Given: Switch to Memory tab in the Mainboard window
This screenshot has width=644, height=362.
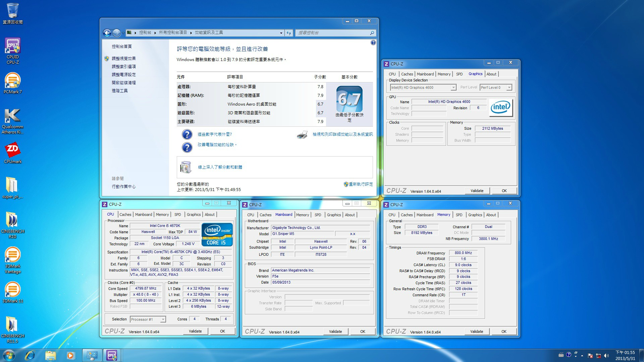Looking at the screenshot, I should tap(303, 215).
